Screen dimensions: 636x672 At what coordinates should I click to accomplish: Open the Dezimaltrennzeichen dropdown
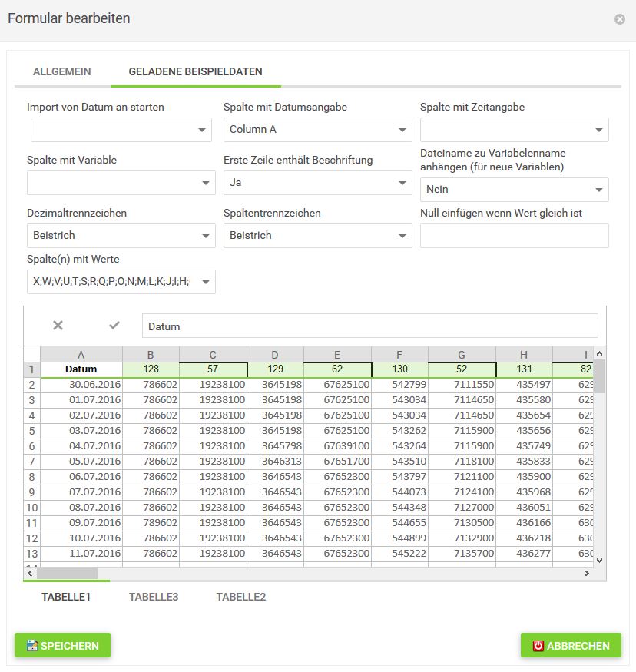click(121, 236)
